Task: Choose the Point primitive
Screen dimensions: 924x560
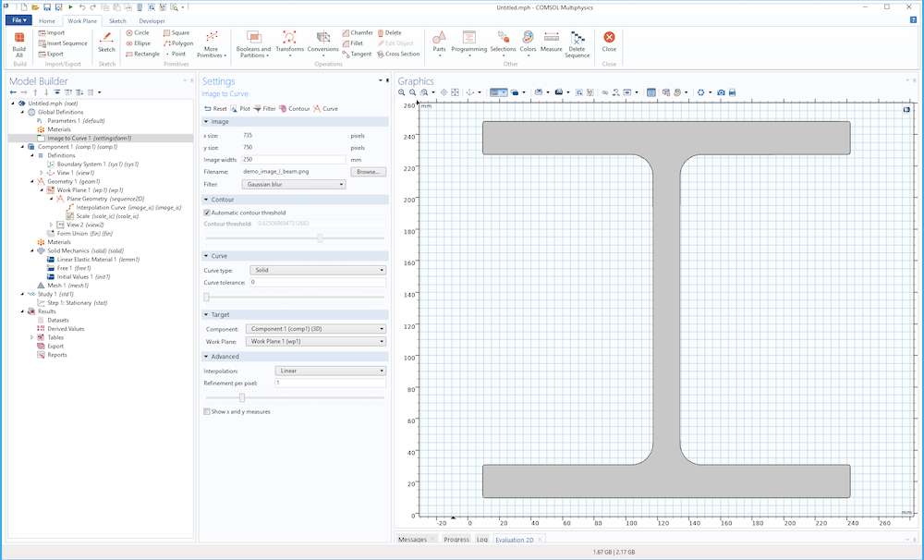Action: (x=175, y=54)
